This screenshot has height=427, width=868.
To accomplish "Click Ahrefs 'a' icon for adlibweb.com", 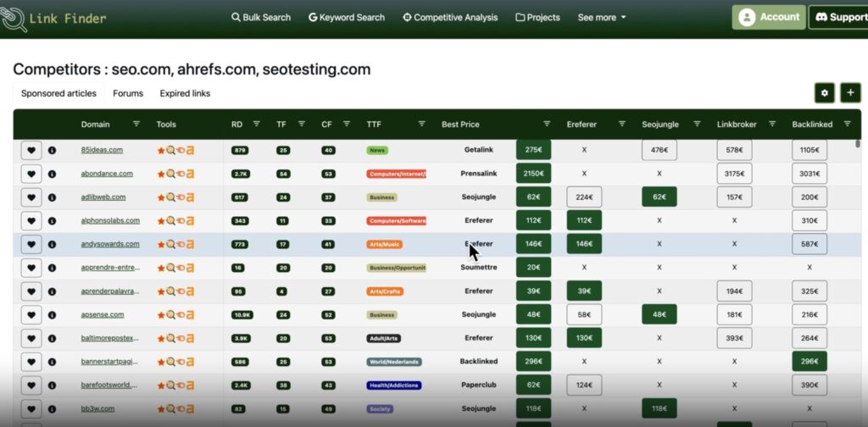I will (190, 197).
